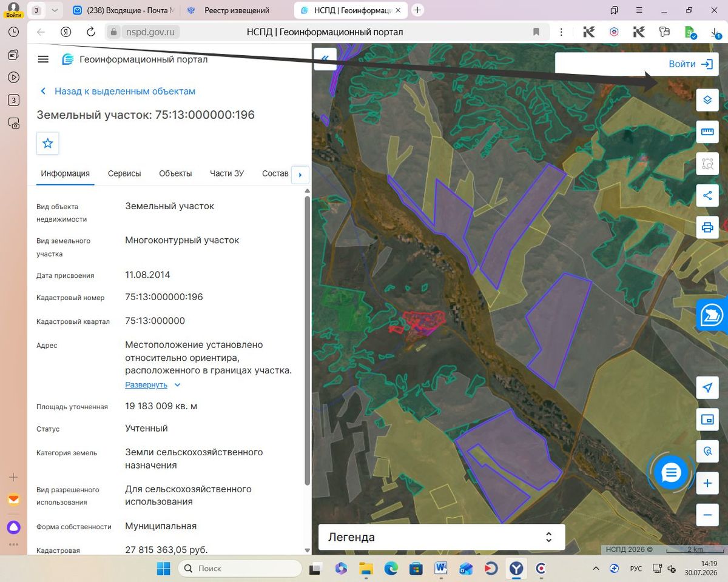Open the Windows Start button

163,569
